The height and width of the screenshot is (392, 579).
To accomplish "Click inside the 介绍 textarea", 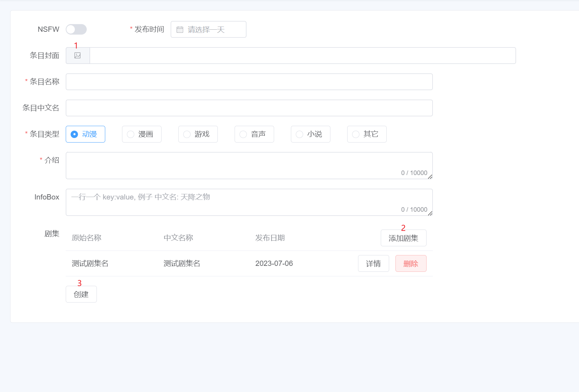I will [x=249, y=166].
